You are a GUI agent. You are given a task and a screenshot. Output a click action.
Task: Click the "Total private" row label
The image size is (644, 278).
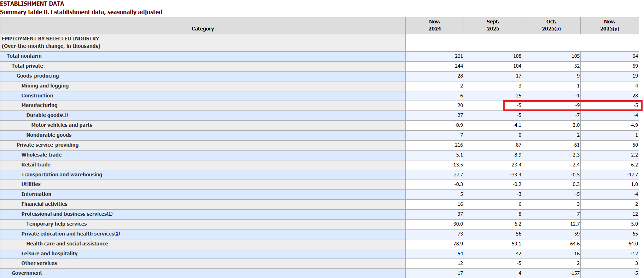[x=27, y=66]
